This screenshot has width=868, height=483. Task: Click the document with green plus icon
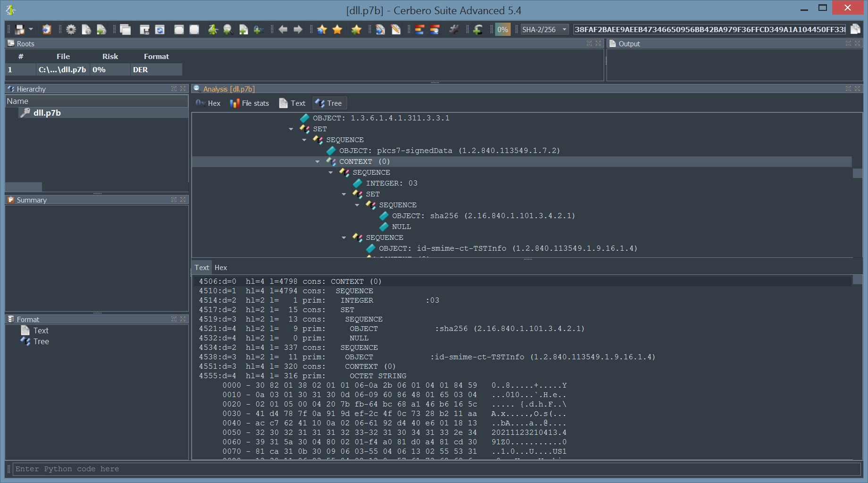[x=101, y=30]
